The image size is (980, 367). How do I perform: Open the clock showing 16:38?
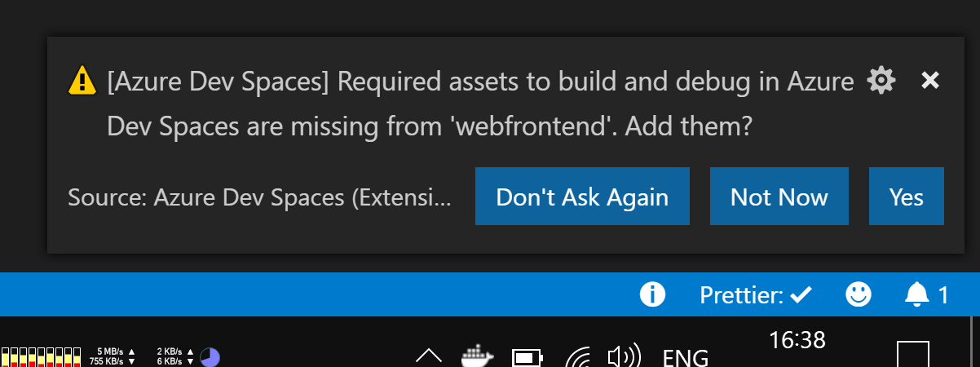797,341
